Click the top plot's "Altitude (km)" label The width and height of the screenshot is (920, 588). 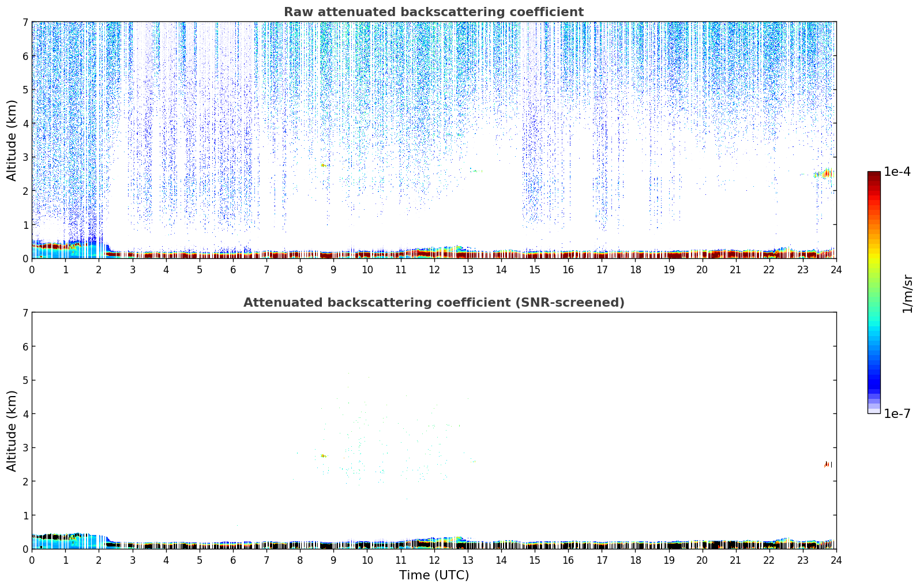click(12, 140)
